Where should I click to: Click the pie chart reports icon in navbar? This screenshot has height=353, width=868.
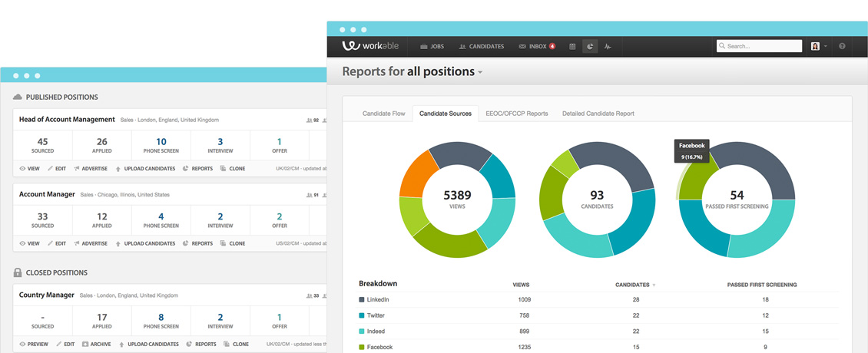(x=590, y=47)
